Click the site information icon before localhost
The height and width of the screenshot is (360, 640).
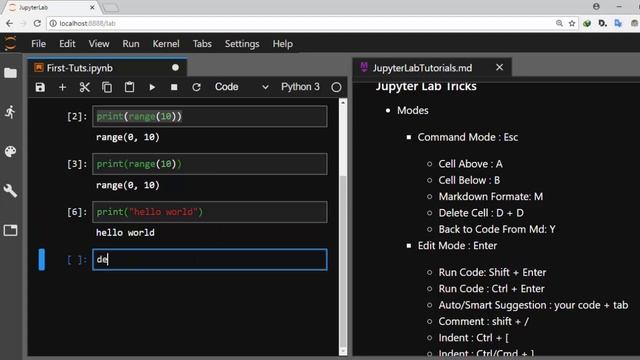[53, 23]
